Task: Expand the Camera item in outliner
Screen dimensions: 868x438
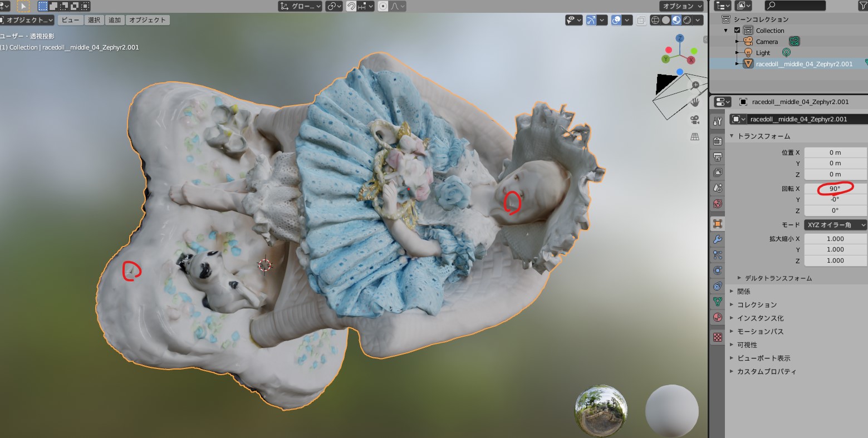Action: click(737, 42)
